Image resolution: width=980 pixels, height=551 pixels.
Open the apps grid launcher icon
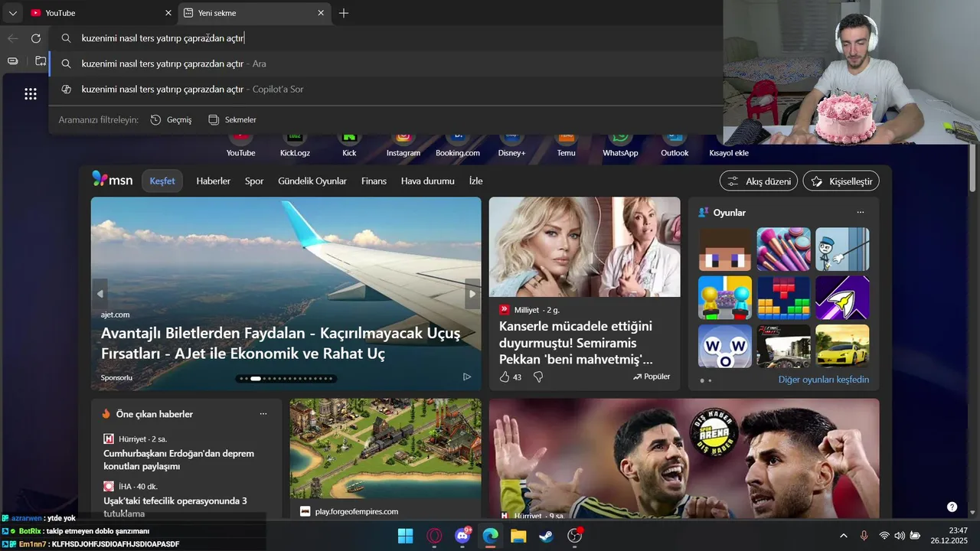[x=31, y=94]
